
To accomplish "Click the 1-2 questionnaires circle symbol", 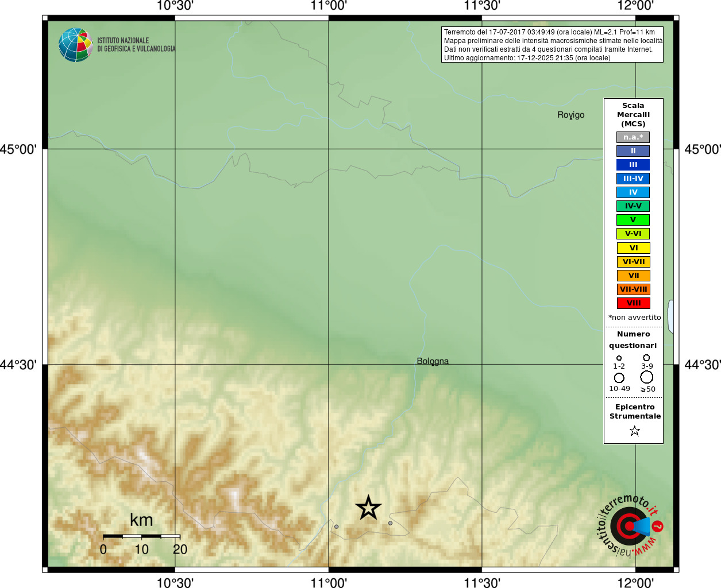I will pyautogui.click(x=619, y=358).
